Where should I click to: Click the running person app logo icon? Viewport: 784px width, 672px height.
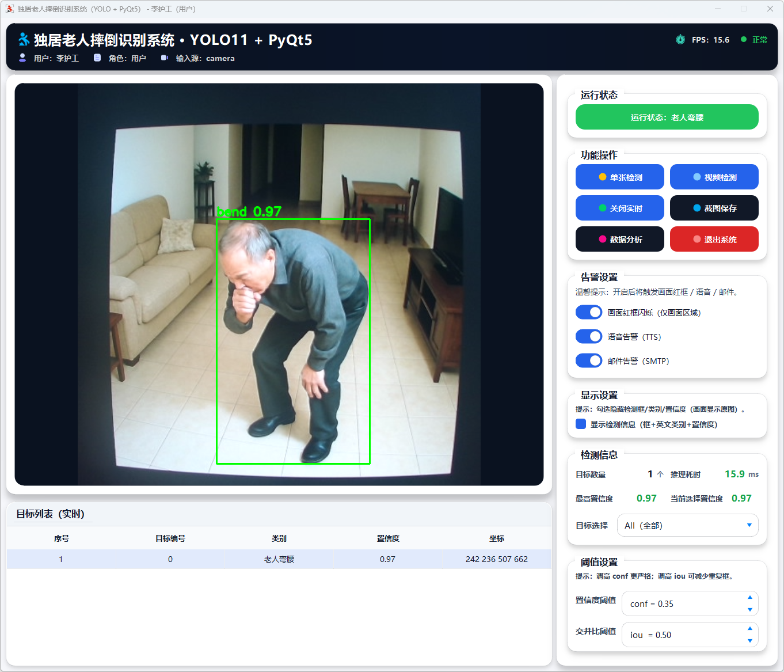(24, 39)
